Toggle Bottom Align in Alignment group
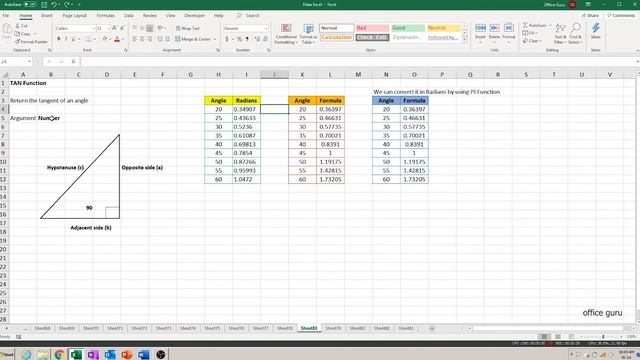 [150, 28]
